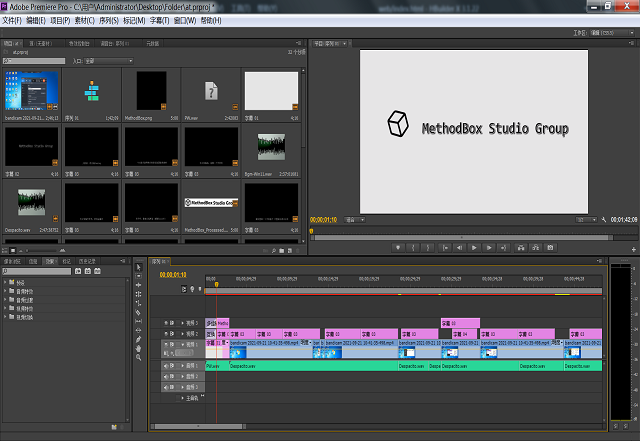Toggle visibility eye of 视频 1 track
The width and height of the screenshot is (640, 441).
click(166, 344)
